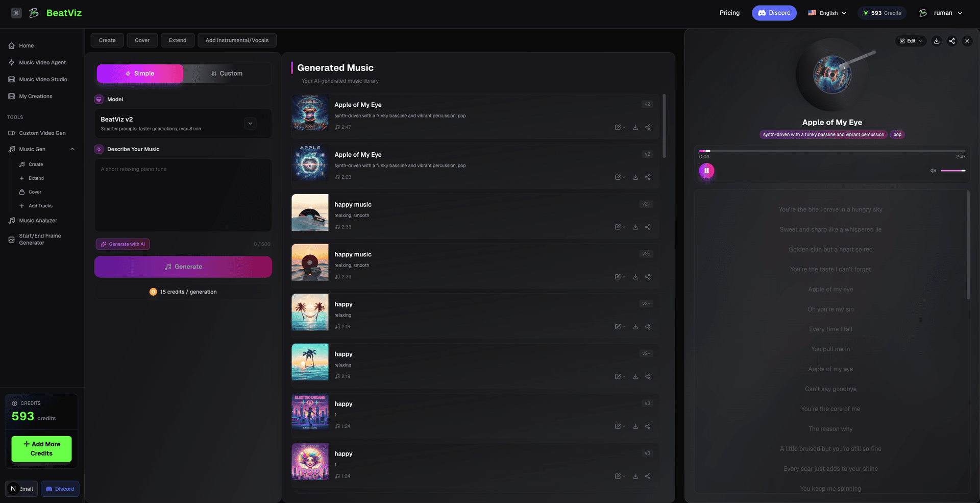Share the track from the player panel
980x503 pixels.
(951, 41)
